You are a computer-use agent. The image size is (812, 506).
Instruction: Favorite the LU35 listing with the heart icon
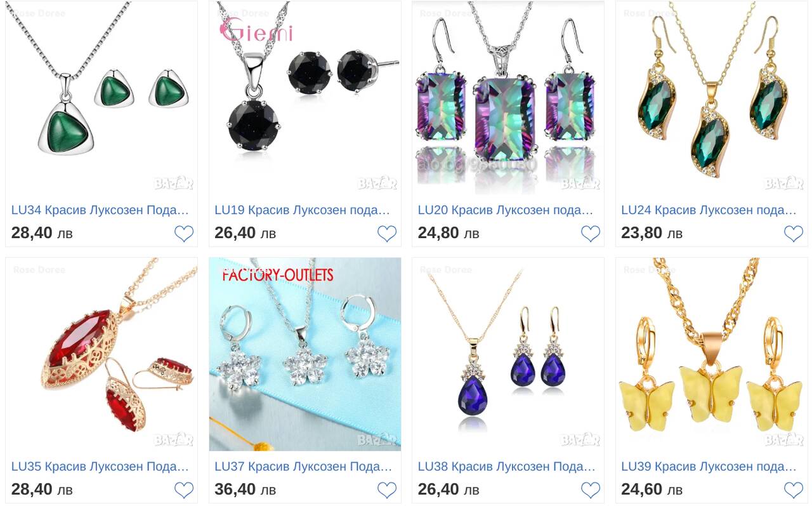[184, 490]
